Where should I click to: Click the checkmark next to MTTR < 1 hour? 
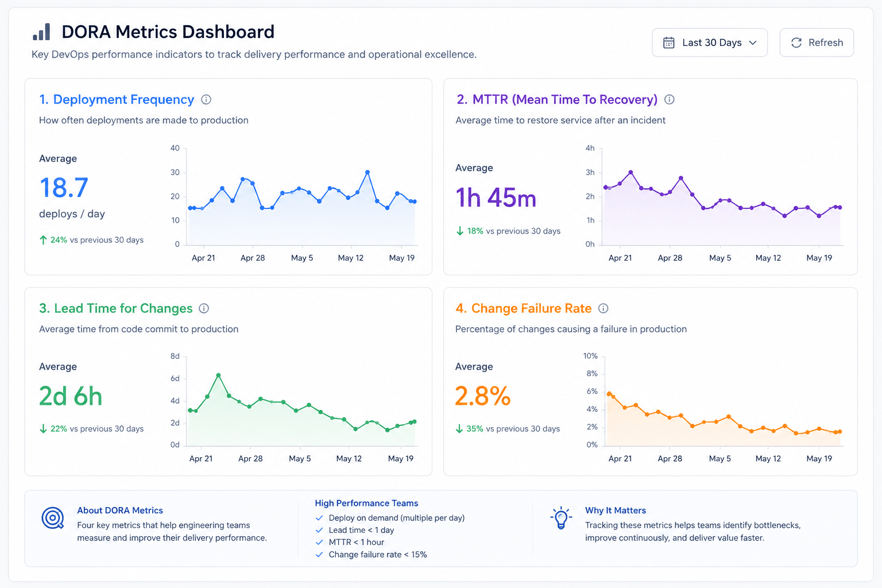pos(319,542)
